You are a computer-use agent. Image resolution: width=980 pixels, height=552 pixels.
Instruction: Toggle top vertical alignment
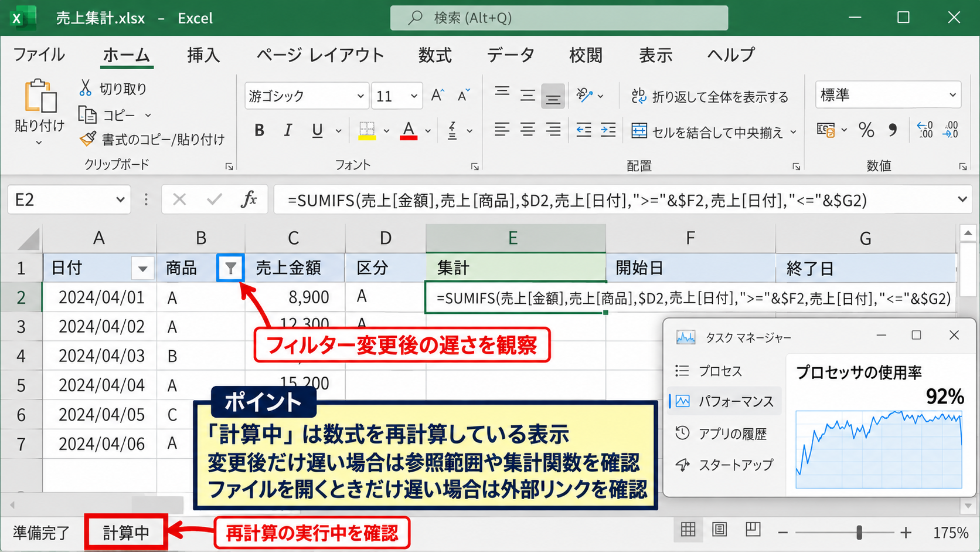tap(502, 93)
